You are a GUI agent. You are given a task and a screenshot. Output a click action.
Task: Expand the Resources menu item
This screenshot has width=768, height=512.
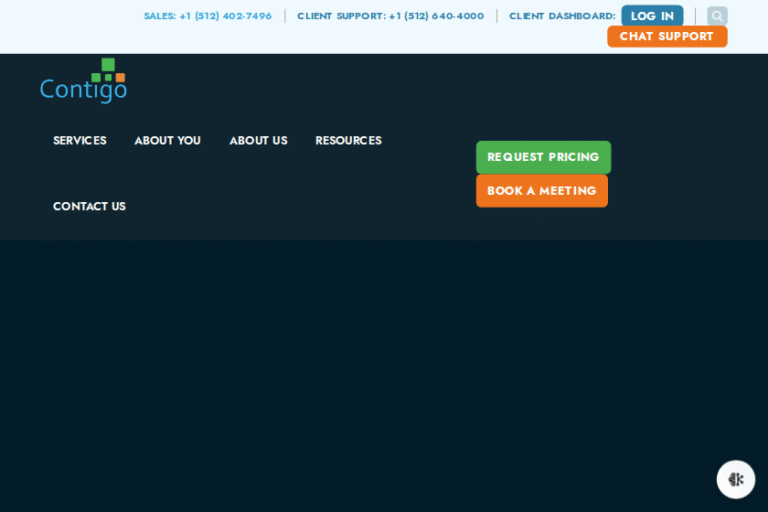(x=348, y=141)
